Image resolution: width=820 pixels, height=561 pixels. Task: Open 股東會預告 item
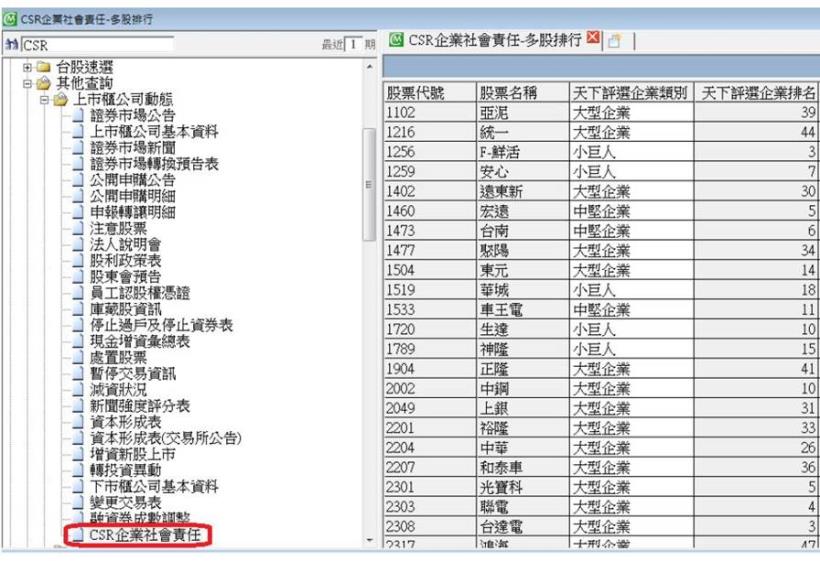tap(126, 277)
